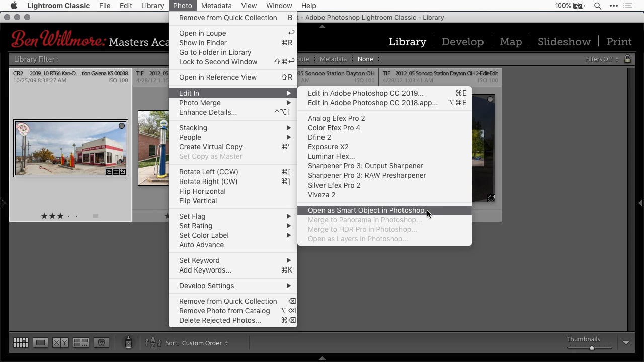Choose Open in Reference View
644x362 pixels.
[233, 77]
